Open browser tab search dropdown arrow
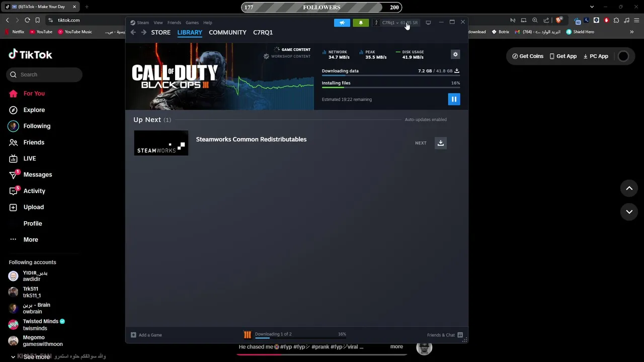644x362 pixels. [x=592, y=7]
